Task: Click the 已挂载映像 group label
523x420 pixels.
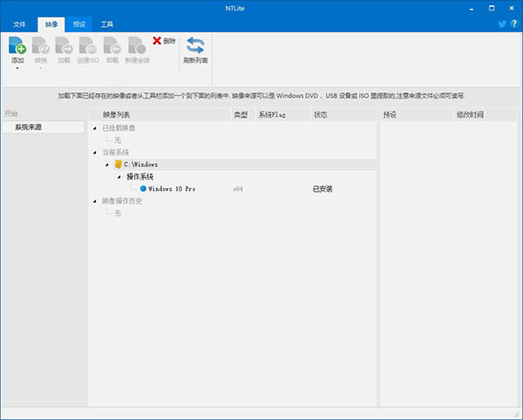Action: coord(119,128)
